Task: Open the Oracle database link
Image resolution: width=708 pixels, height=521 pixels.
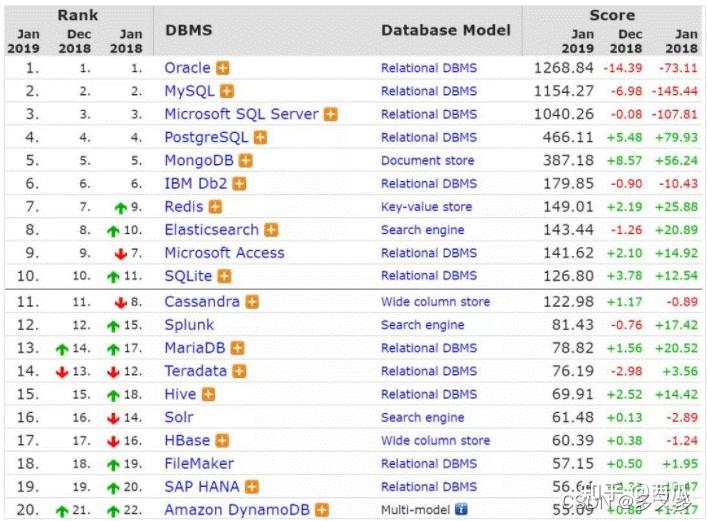Action: coord(187,68)
